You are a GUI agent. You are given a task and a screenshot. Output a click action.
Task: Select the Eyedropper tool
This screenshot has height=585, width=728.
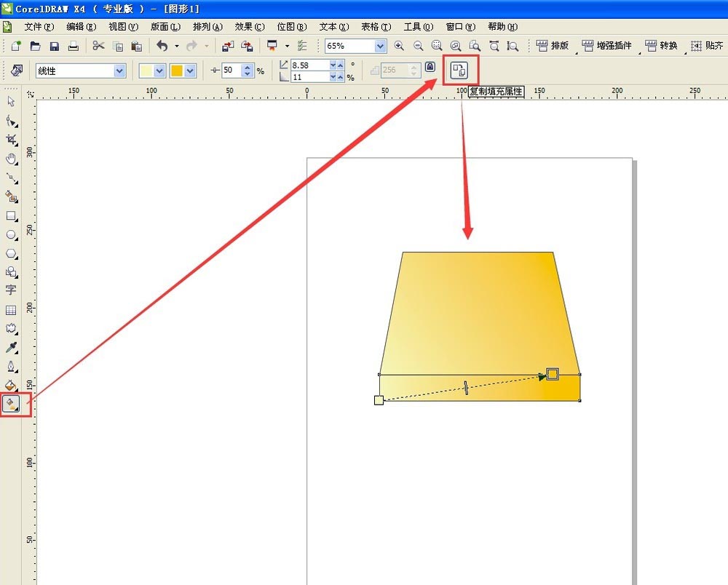[11, 348]
